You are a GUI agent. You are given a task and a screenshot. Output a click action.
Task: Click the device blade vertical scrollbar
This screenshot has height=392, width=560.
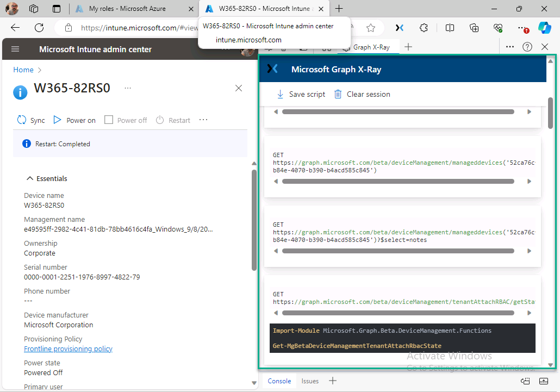click(254, 220)
